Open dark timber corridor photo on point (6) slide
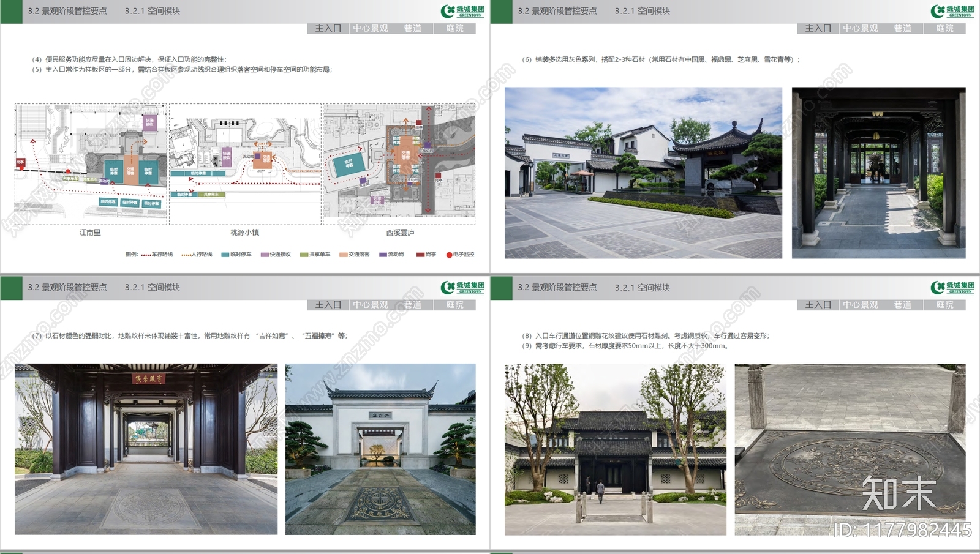The image size is (980, 554). [x=878, y=173]
